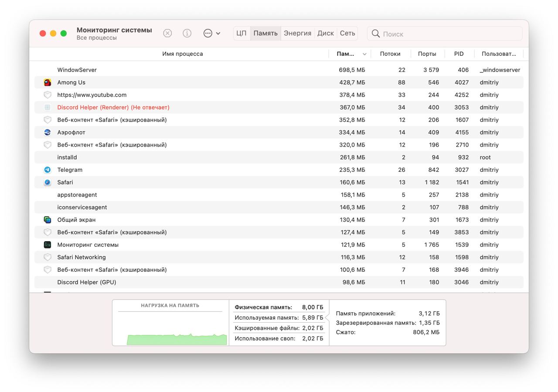Click the 698,5 МБ memory value
This screenshot has width=558, height=392.
[x=352, y=70]
